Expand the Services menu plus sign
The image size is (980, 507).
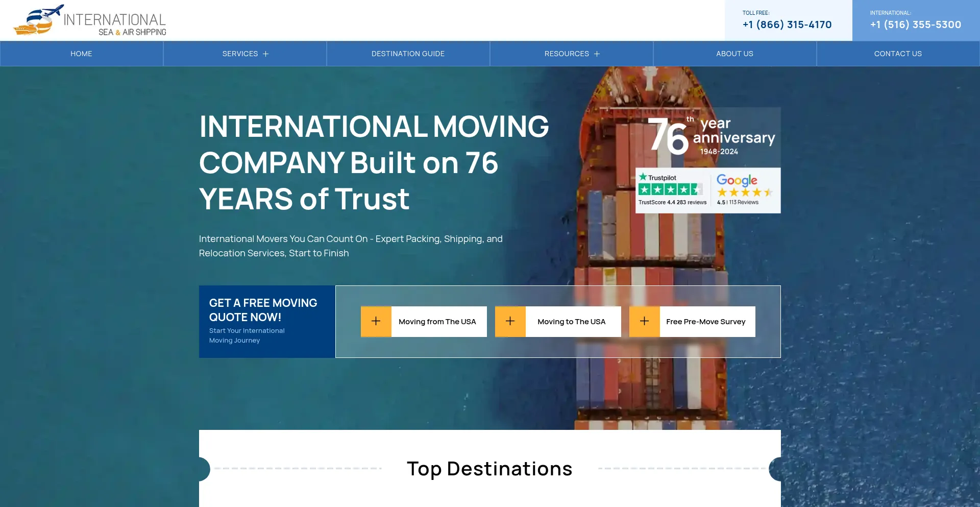(265, 54)
